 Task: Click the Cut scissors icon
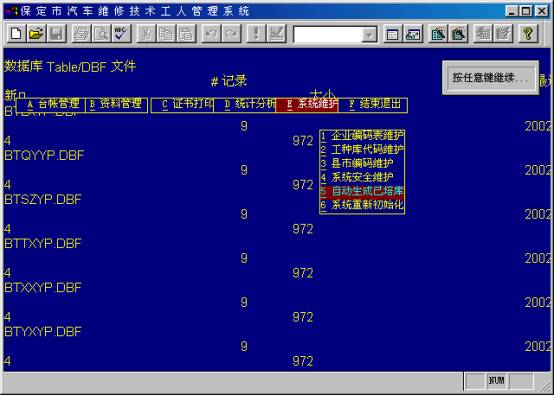(146, 34)
